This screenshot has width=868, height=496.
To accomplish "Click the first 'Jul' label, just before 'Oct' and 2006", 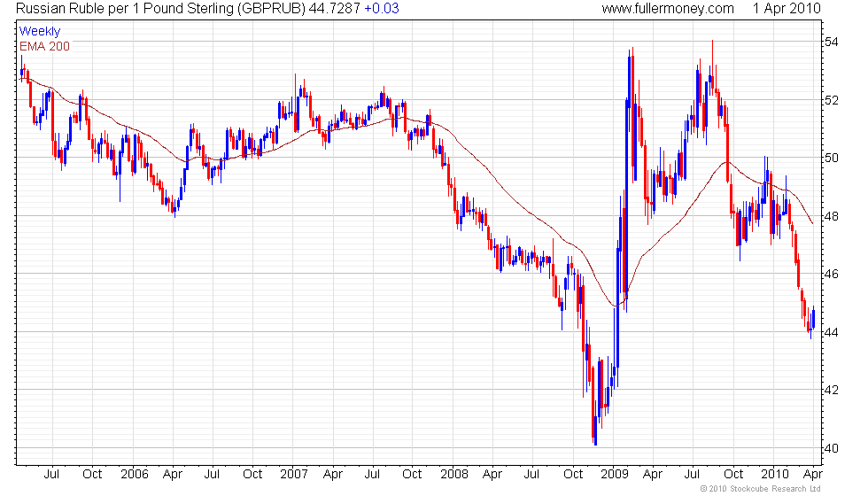I will 51,475.
